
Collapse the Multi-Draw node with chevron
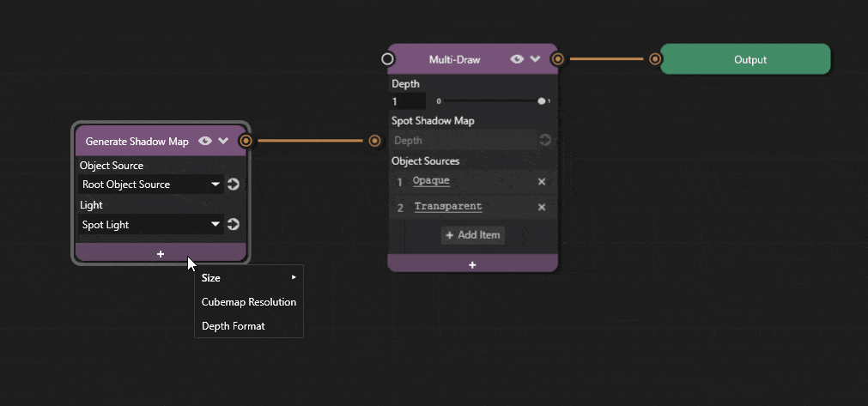536,60
